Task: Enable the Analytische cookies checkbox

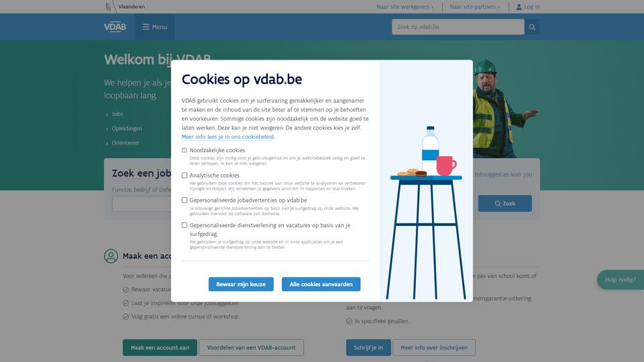Action: (x=184, y=175)
